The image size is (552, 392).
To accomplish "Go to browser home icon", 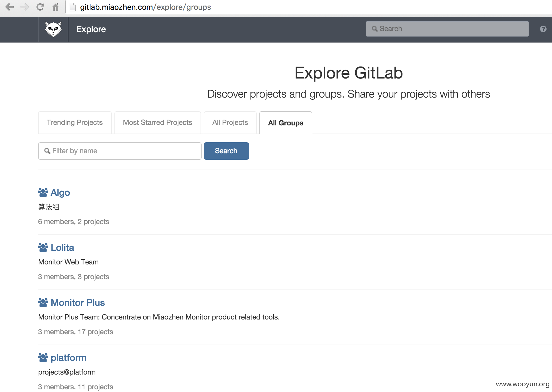I will click(x=55, y=7).
